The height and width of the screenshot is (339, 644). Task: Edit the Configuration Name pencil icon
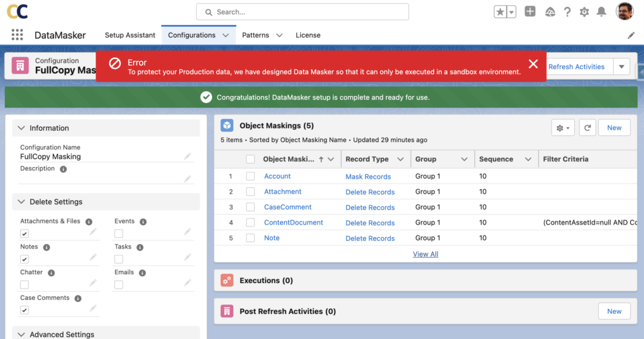(x=187, y=156)
